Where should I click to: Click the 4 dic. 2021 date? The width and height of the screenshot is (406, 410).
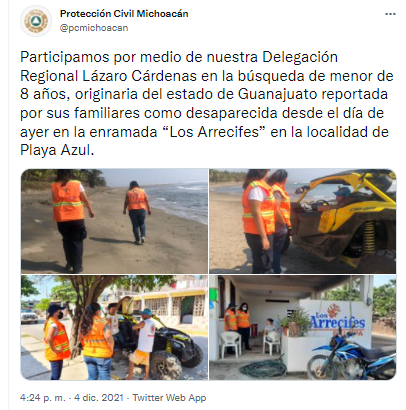[x=99, y=398]
